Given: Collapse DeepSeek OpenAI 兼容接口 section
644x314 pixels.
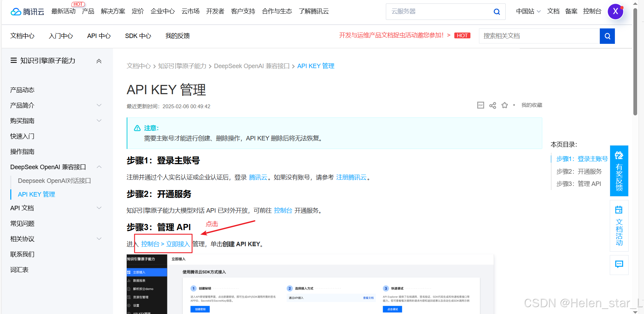Looking at the screenshot, I should (x=99, y=167).
